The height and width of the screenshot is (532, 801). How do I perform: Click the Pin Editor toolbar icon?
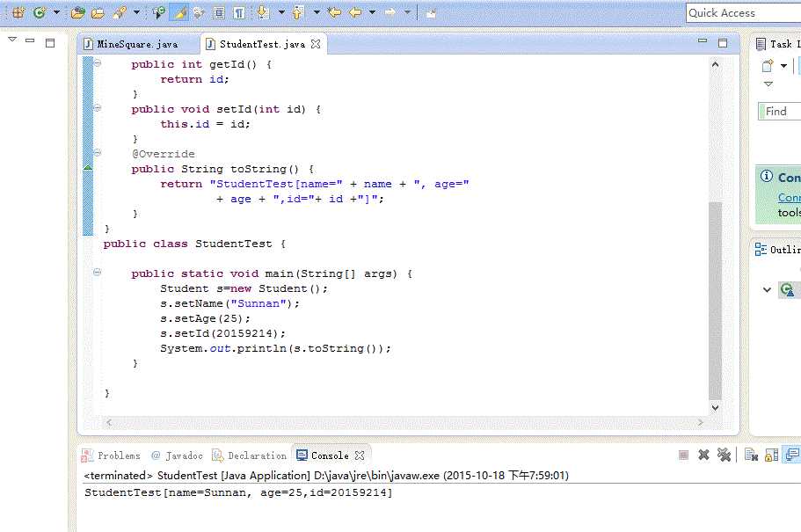point(431,13)
